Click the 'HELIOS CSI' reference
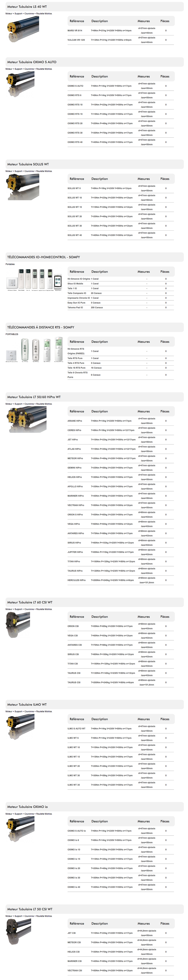188x980 pixels. coord(74,952)
